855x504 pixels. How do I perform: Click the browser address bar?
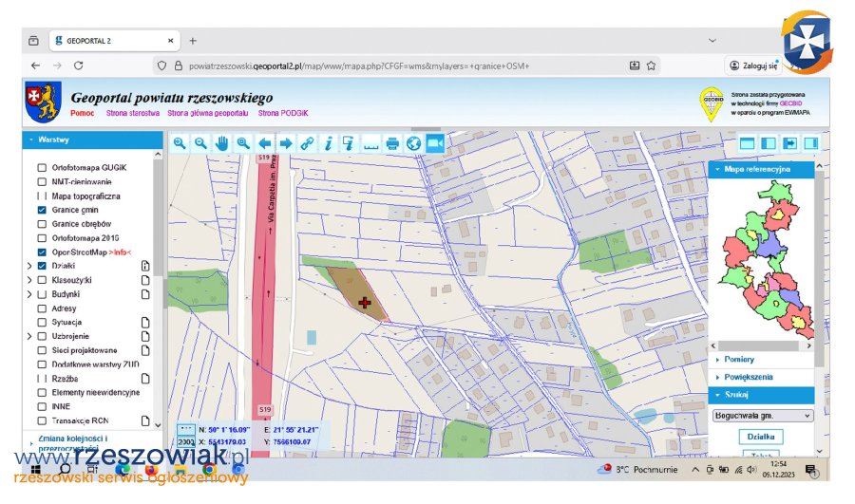380,65
